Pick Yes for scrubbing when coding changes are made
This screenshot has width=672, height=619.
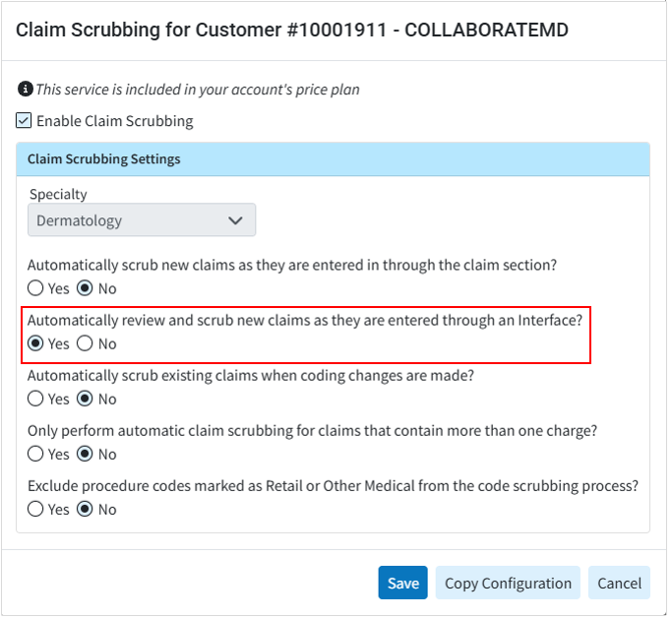click(36, 399)
